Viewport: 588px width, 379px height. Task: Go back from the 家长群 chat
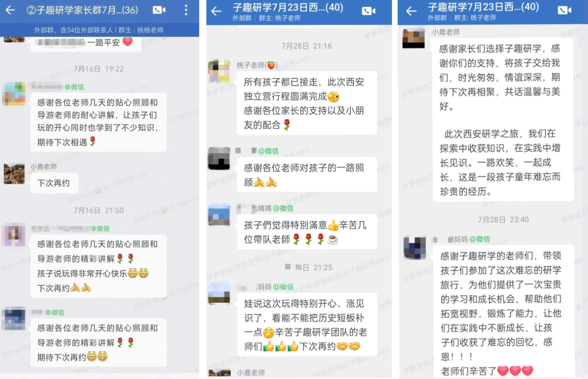pyautogui.click(x=10, y=10)
